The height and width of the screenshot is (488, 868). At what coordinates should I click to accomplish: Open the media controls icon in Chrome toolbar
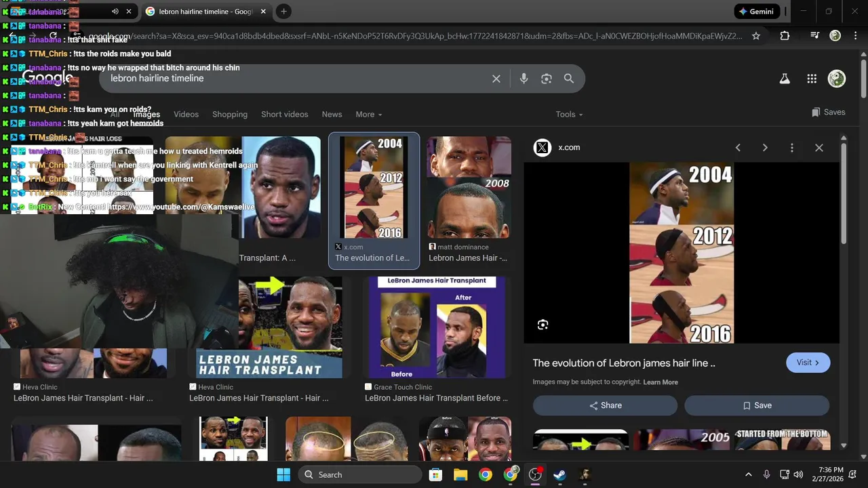click(814, 36)
